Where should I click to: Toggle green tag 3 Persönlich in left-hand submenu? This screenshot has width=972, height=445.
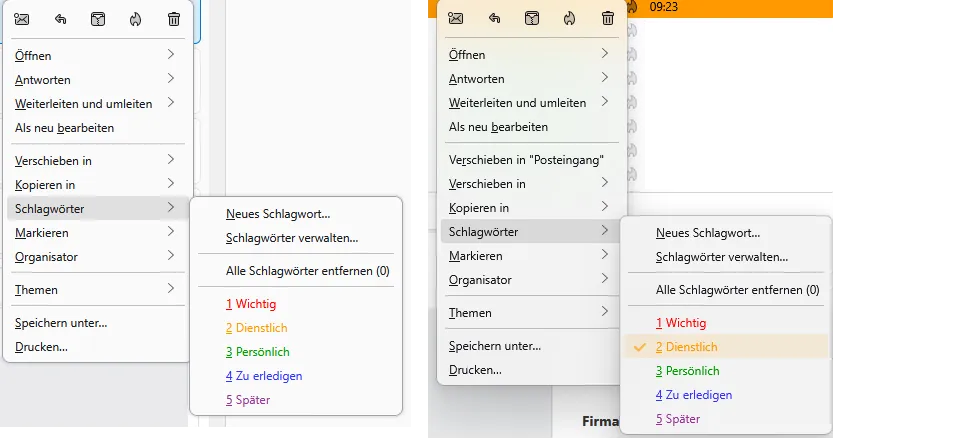tap(296, 352)
